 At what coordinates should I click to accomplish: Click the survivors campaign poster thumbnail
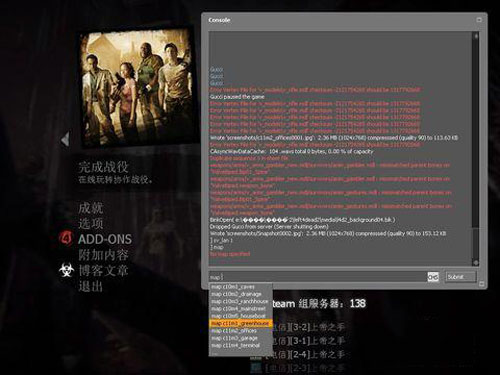(x=137, y=88)
